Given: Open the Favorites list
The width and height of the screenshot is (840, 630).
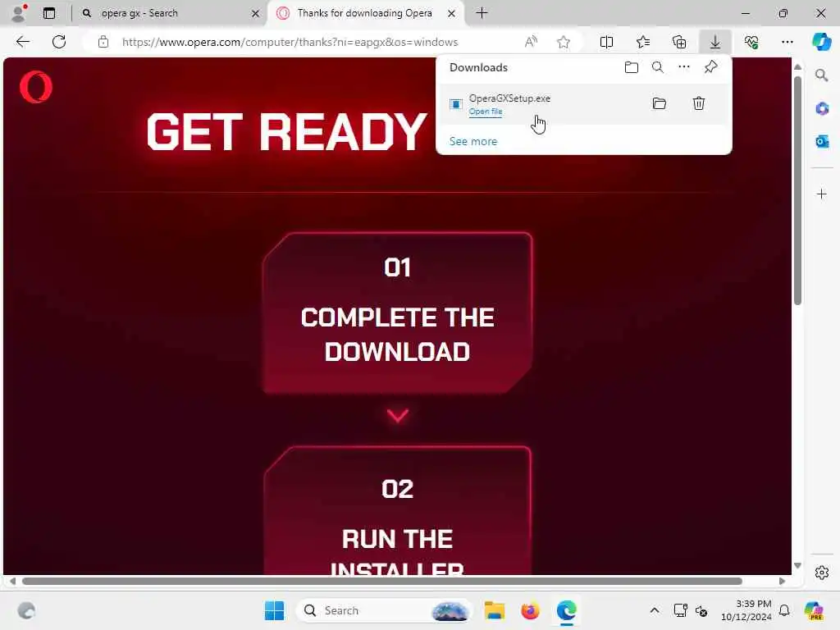Looking at the screenshot, I should (x=643, y=42).
